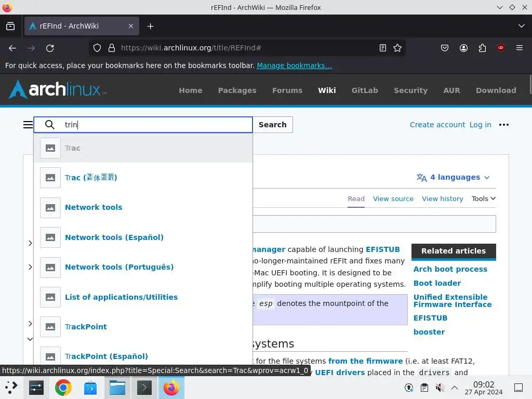Reload the current page
Viewport: 532px width, 399px height.
click(50, 48)
